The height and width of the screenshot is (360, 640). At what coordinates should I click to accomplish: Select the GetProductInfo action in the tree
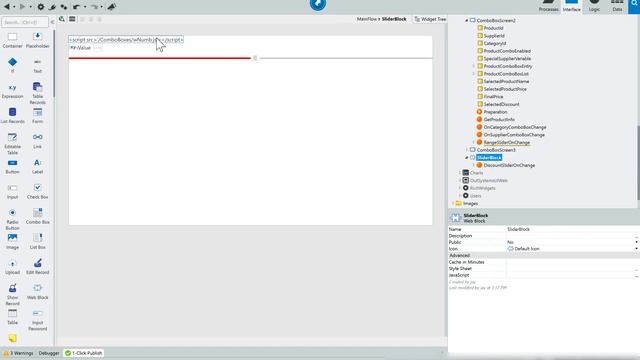(499, 120)
